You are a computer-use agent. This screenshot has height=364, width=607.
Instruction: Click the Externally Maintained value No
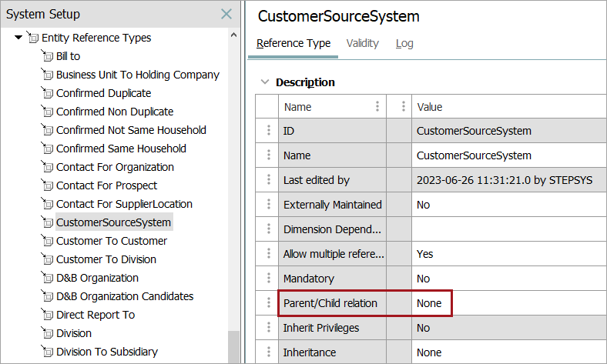pyautogui.click(x=423, y=205)
